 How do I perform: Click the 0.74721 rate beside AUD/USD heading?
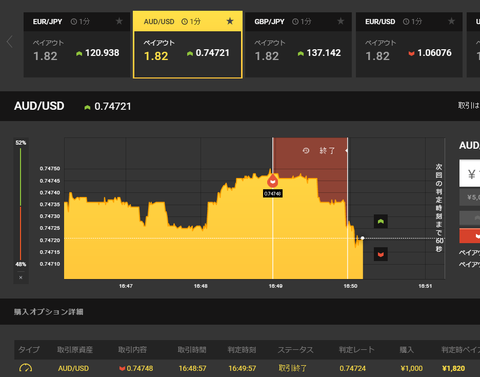pyautogui.click(x=113, y=106)
